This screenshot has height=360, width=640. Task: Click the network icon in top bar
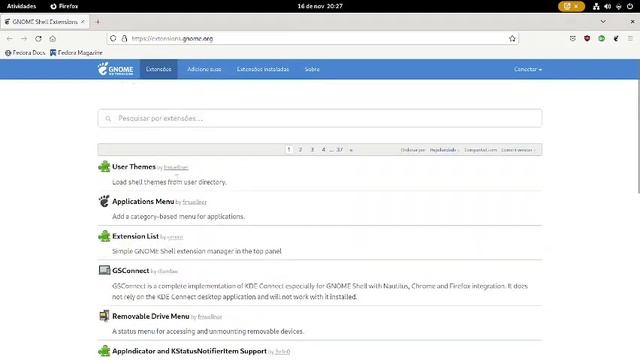[x=596, y=6]
